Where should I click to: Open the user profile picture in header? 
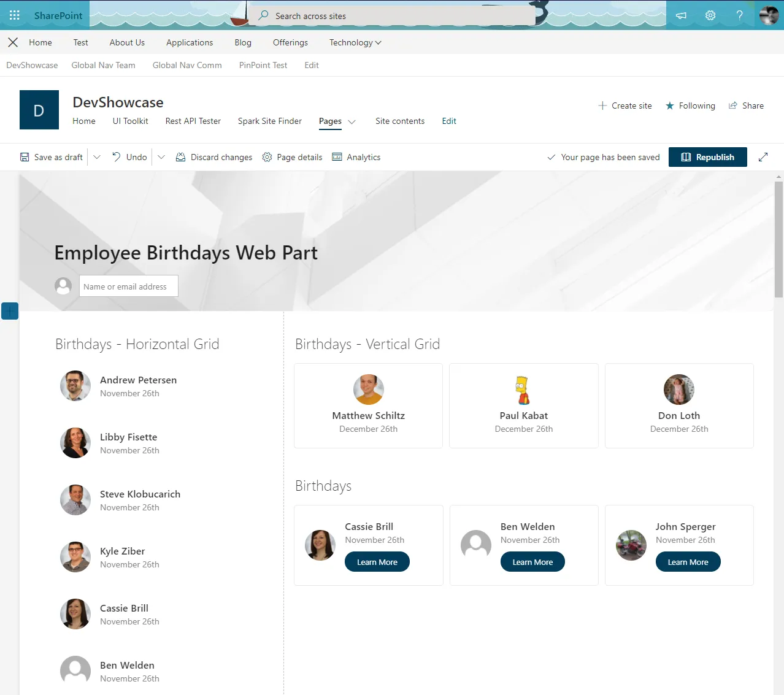[769, 15]
